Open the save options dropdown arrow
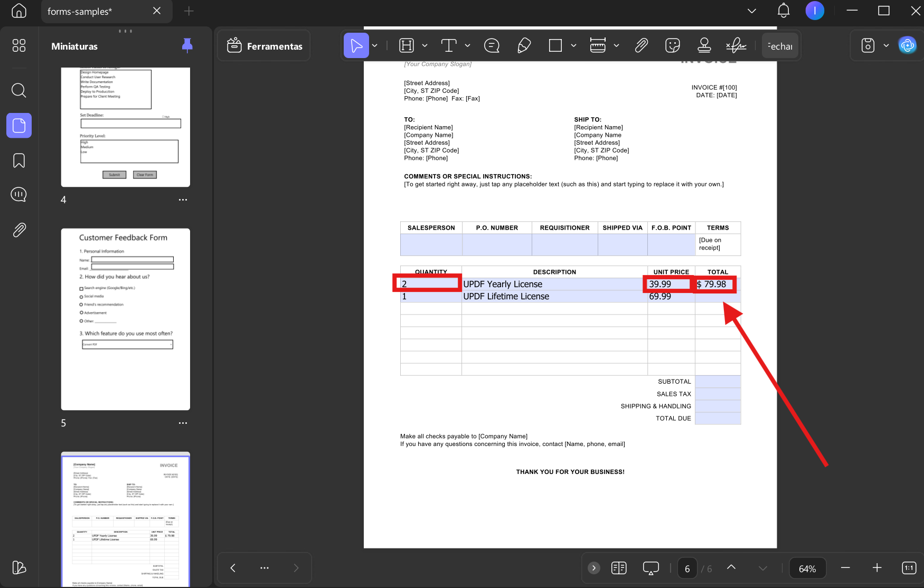 886,46
